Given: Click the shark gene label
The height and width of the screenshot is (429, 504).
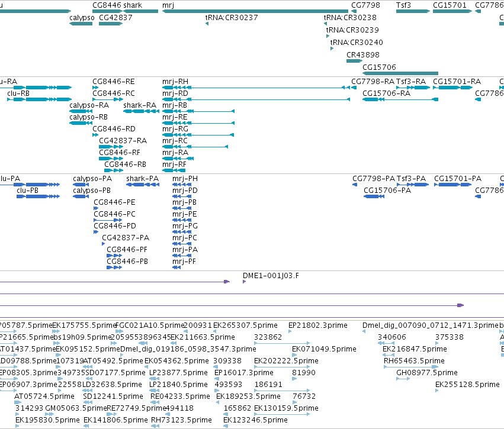Looking at the screenshot, I should click(133, 5).
